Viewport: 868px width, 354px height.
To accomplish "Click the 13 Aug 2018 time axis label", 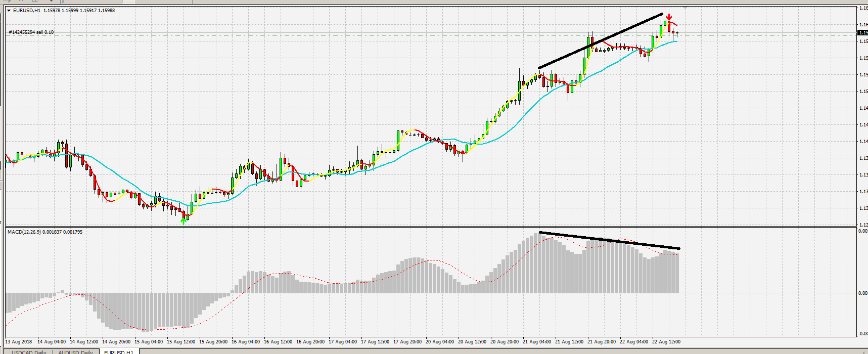I will pos(18,342).
